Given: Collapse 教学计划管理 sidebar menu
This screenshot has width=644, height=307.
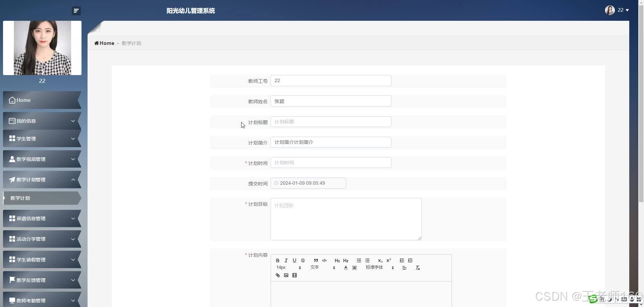Looking at the screenshot, I should (x=42, y=180).
